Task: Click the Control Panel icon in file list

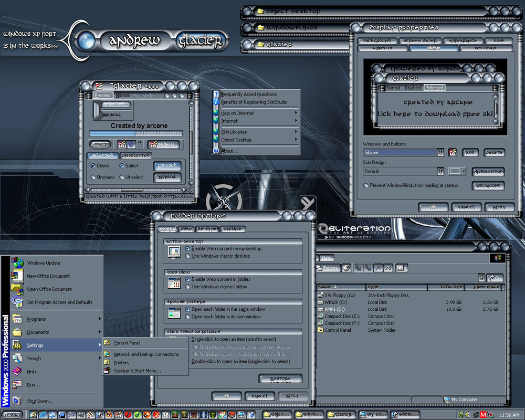Action: tap(320, 330)
